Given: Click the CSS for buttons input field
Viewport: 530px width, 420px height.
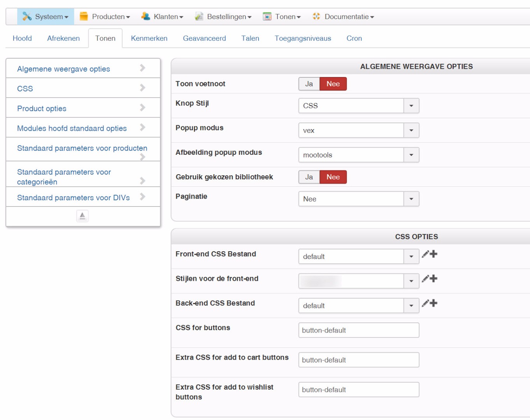Looking at the screenshot, I should (358, 330).
